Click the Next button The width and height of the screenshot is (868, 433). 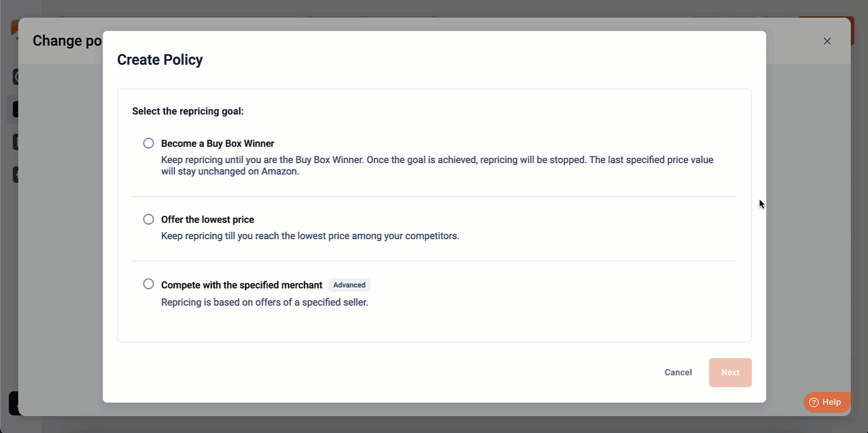tap(730, 372)
